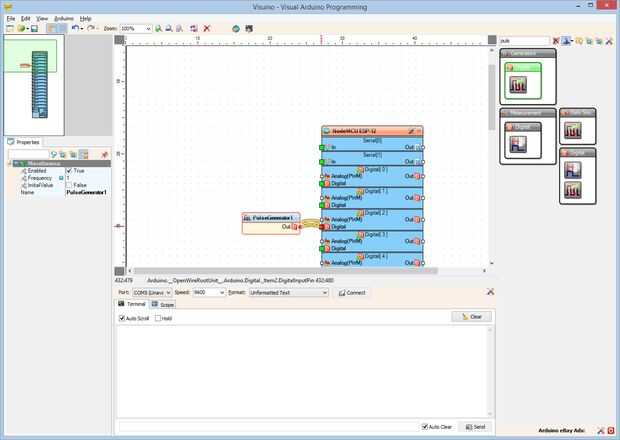The width and height of the screenshot is (620, 440).
Task: Open the dropdown arrow beside Open project icon
Action: 27,29
